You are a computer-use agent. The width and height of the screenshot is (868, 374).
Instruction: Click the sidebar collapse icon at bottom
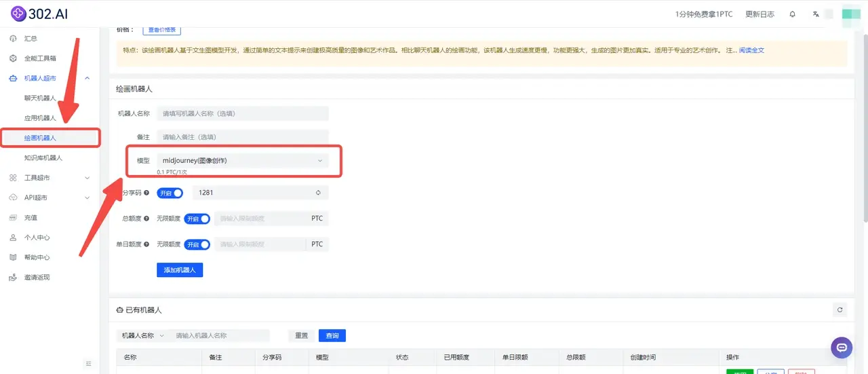(x=88, y=364)
